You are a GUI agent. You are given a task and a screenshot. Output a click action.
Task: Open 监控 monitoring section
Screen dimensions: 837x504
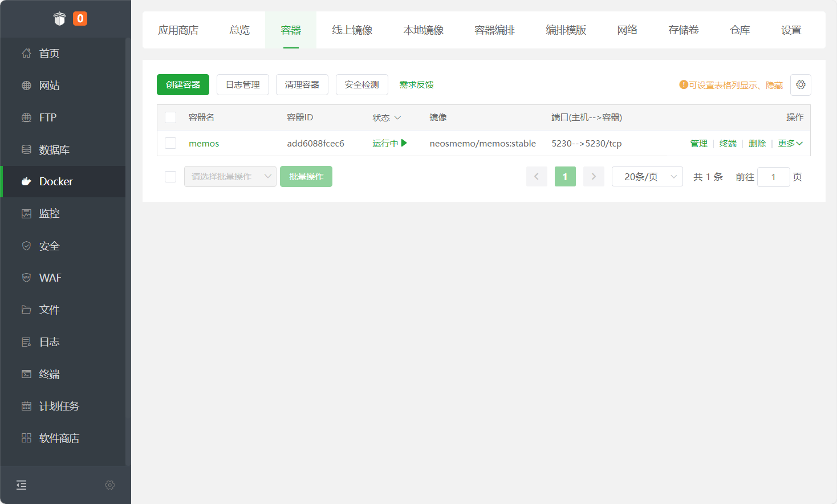[63, 213]
